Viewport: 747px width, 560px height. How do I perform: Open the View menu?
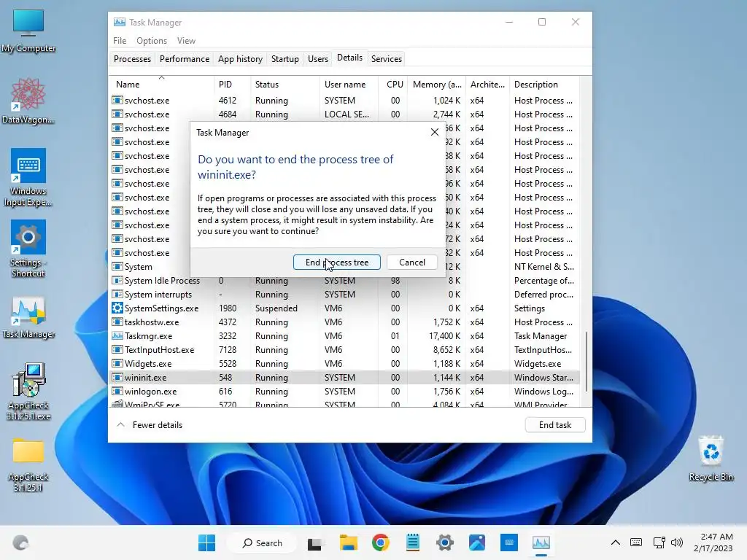coord(186,41)
